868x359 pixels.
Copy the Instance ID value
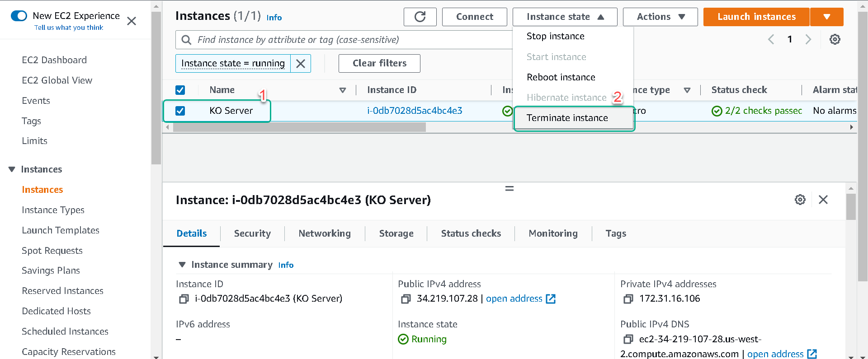tap(184, 299)
